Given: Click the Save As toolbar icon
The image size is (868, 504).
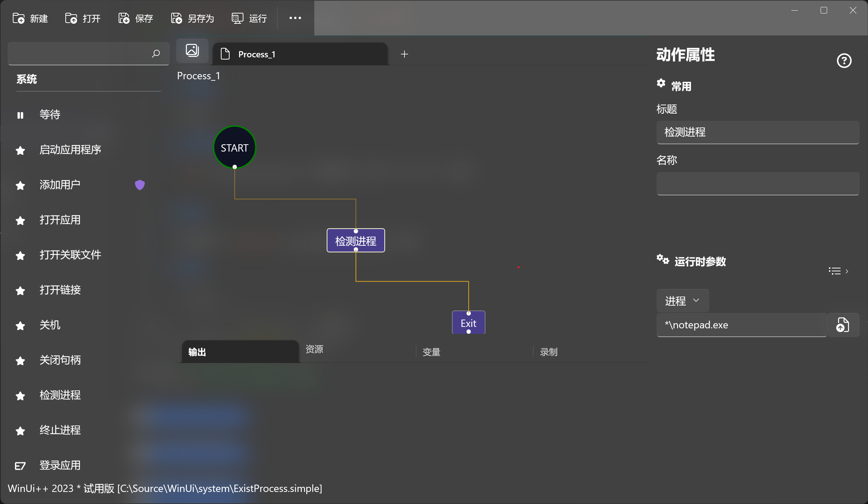Looking at the screenshot, I should 177,18.
